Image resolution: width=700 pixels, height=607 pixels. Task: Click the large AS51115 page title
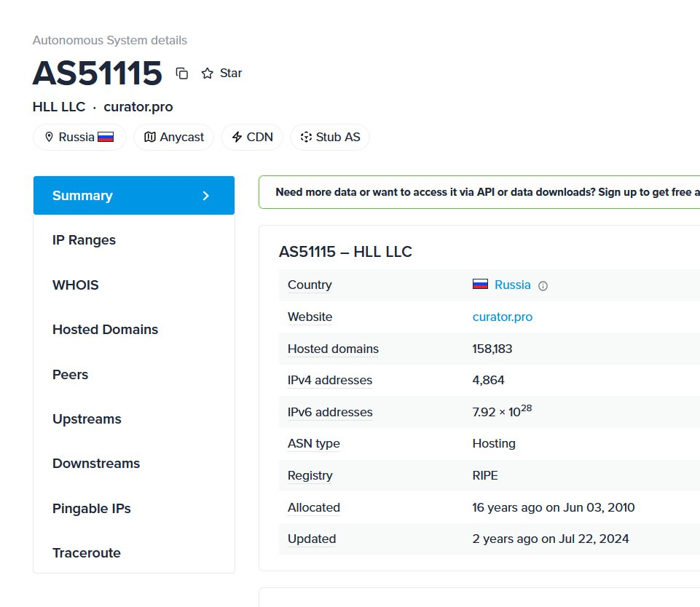(97, 73)
